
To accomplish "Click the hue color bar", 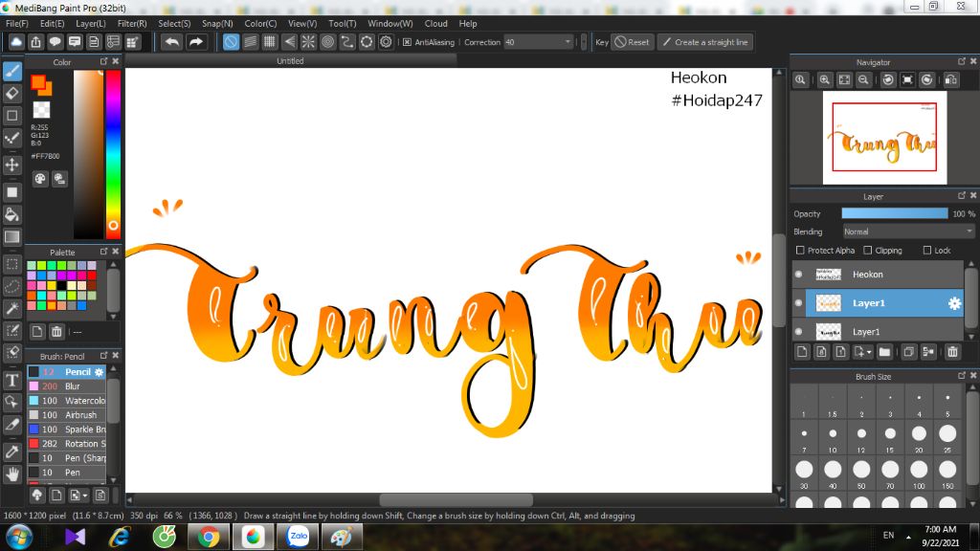I will [113, 154].
